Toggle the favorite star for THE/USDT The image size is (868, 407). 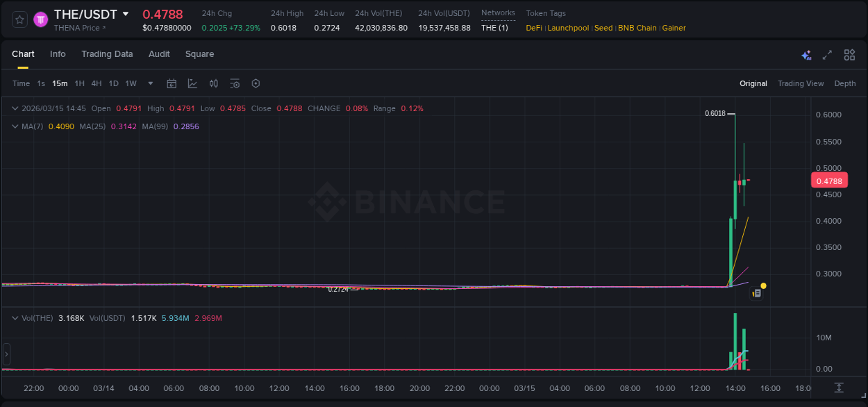click(19, 19)
